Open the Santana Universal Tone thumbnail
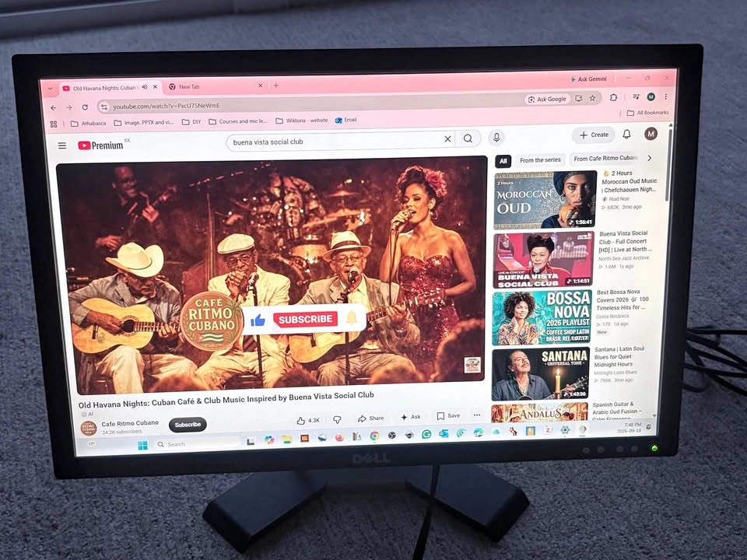747x560 pixels. coord(540,374)
